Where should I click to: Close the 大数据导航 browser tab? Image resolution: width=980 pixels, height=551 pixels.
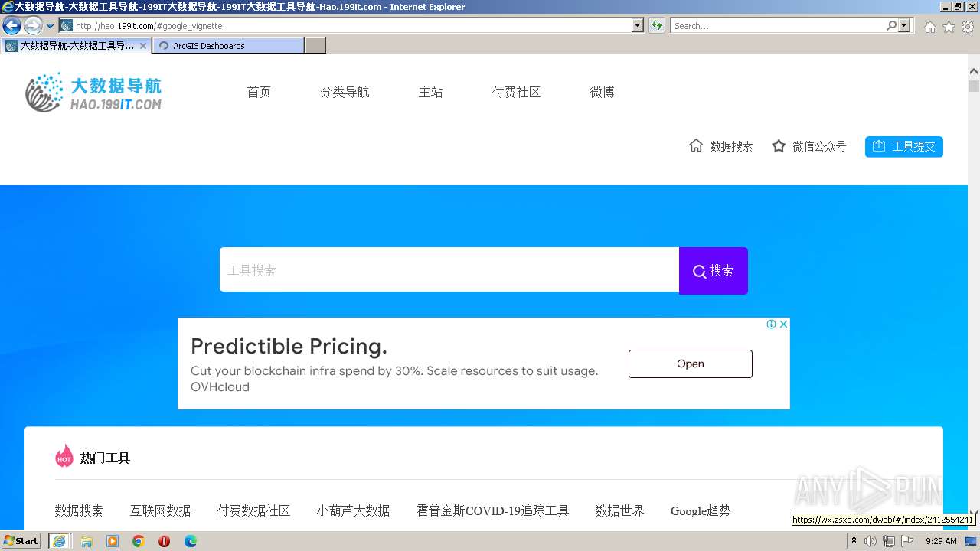point(143,46)
